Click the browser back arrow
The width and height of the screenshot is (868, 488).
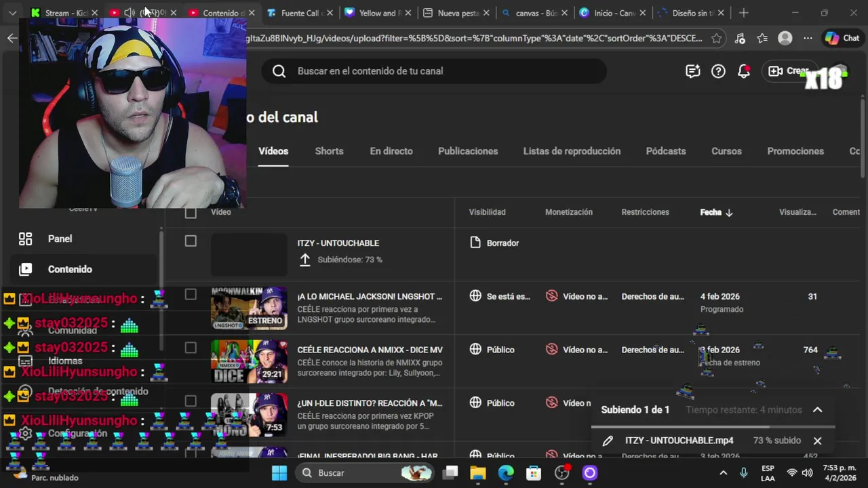(12, 39)
